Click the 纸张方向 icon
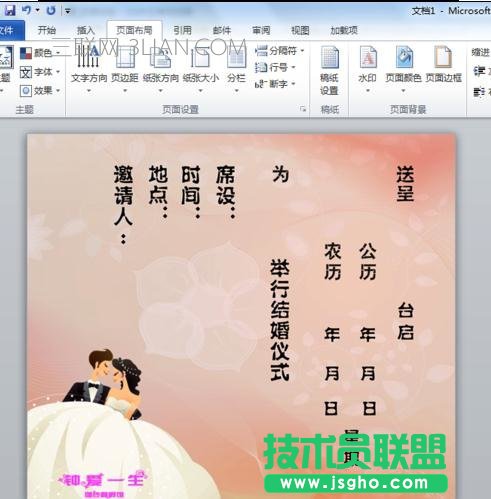The height and width of the screenshot is (499, 491). coord(161,57)
